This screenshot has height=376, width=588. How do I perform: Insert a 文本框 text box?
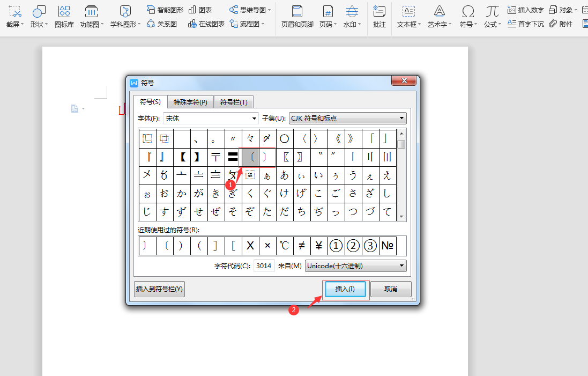[409, 17]
